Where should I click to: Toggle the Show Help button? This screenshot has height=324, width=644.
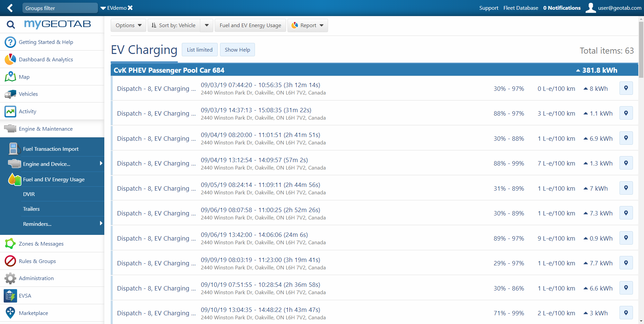click(237, 50)
